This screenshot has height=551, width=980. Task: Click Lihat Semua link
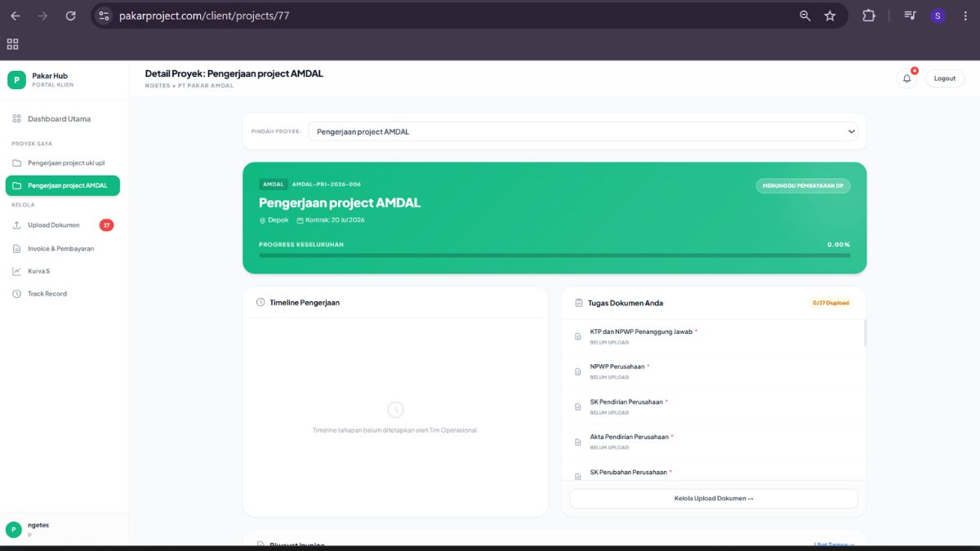coord(834,544)
